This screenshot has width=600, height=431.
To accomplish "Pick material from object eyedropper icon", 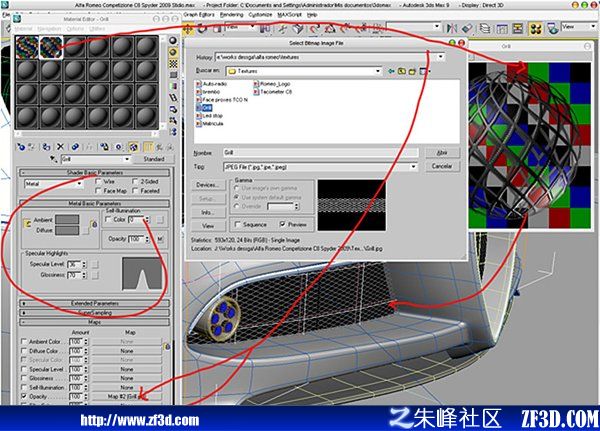I will 54,159.
